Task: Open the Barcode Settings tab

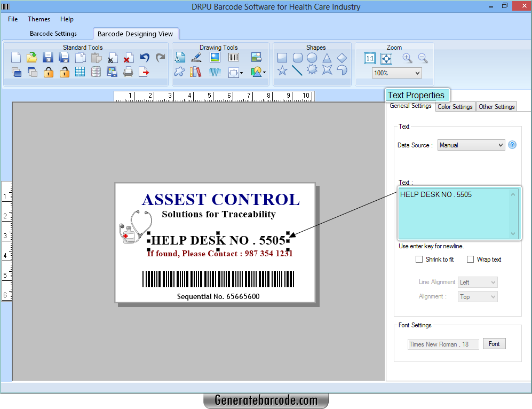Action: (x=53, y=34)
